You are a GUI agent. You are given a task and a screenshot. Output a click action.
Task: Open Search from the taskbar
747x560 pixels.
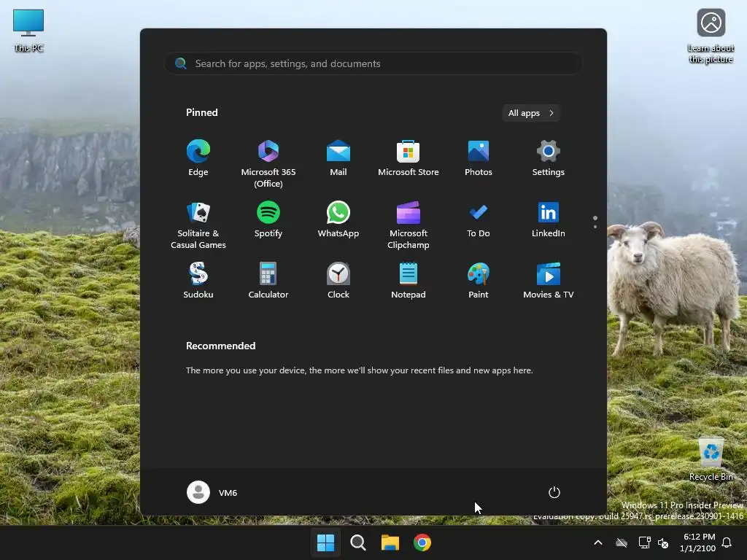(x=357, y=542)
